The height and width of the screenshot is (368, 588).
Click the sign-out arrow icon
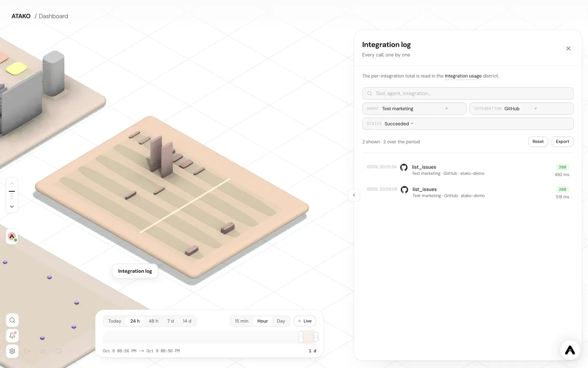pos(27,351)
